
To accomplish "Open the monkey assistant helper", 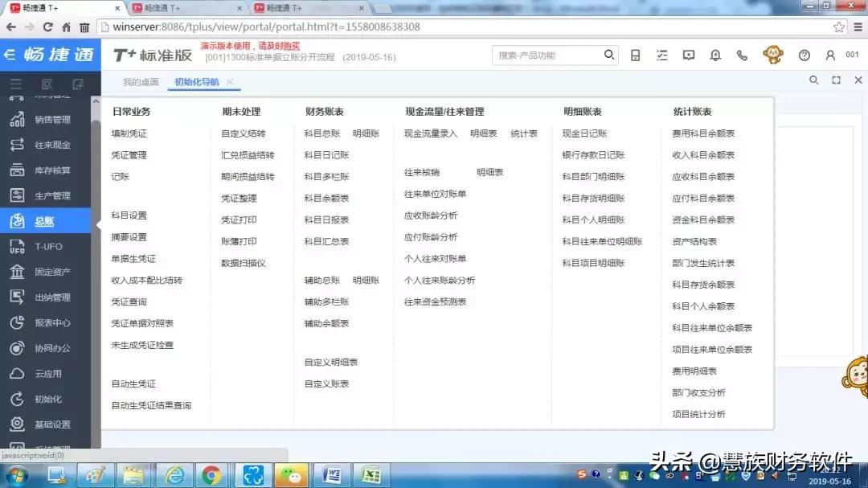I will tap(773, 55).
